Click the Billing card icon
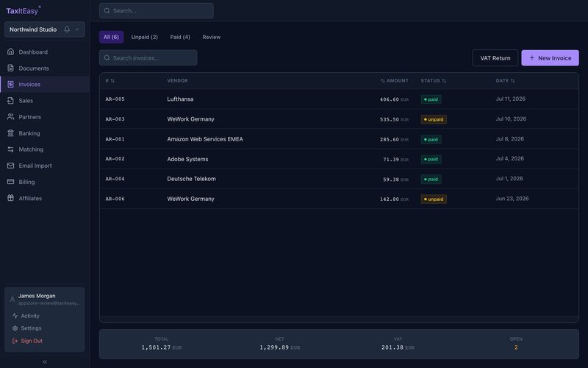This screenshot has width=588, height=368. [10, 182]
